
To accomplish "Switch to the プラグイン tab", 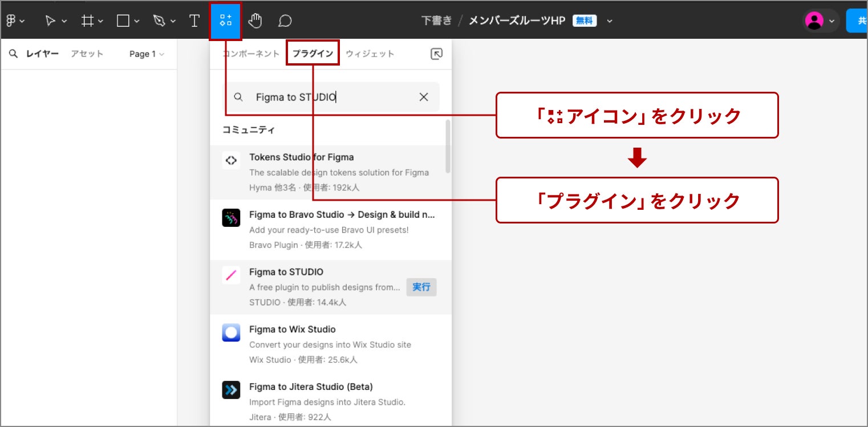I will click(313, 54).
